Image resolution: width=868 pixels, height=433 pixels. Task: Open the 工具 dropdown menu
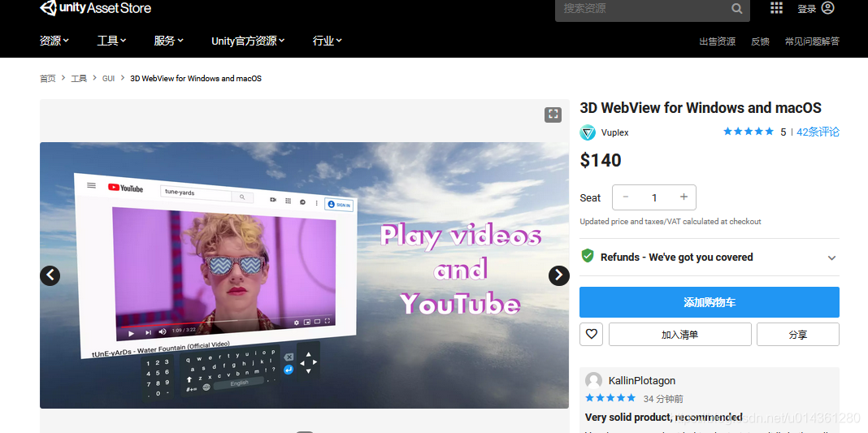[112, 41]
